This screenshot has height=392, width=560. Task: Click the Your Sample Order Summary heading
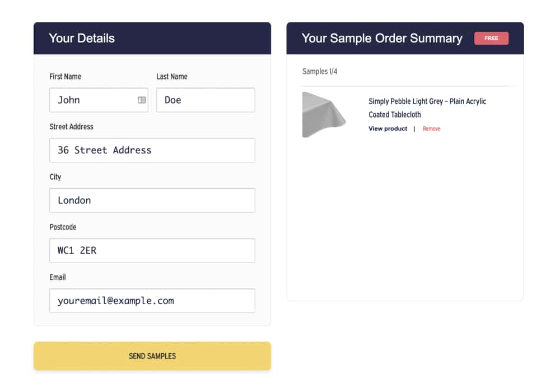(x=382, y=38)
